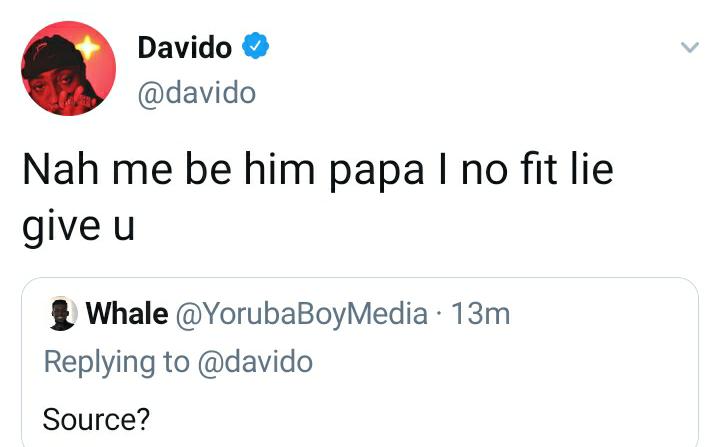Click the 'Replying to' label
This screenshot has height=447, width=720.
coord(115,361)
